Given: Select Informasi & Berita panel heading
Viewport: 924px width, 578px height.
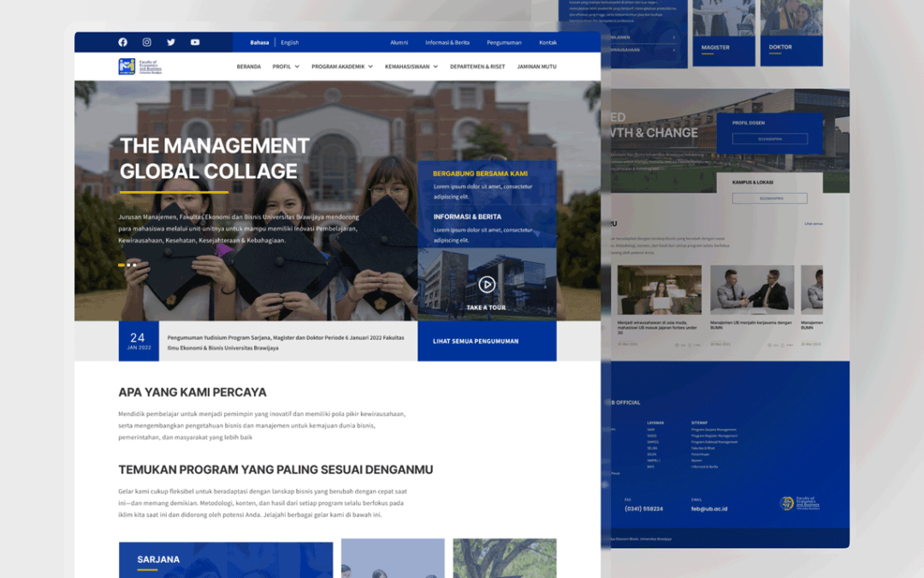Looking at the screenshot, I should point(467,217).
